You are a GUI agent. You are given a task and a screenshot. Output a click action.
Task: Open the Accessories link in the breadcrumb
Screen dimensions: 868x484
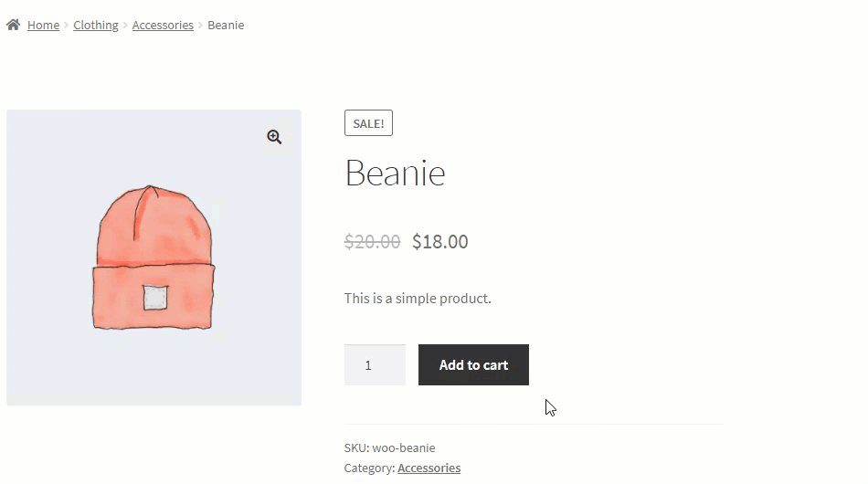163,25
